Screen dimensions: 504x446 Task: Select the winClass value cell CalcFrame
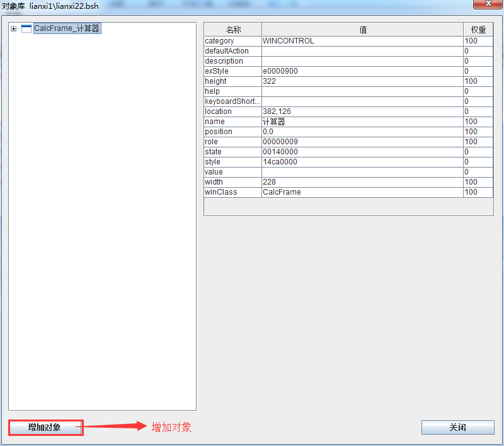(363, 192)
